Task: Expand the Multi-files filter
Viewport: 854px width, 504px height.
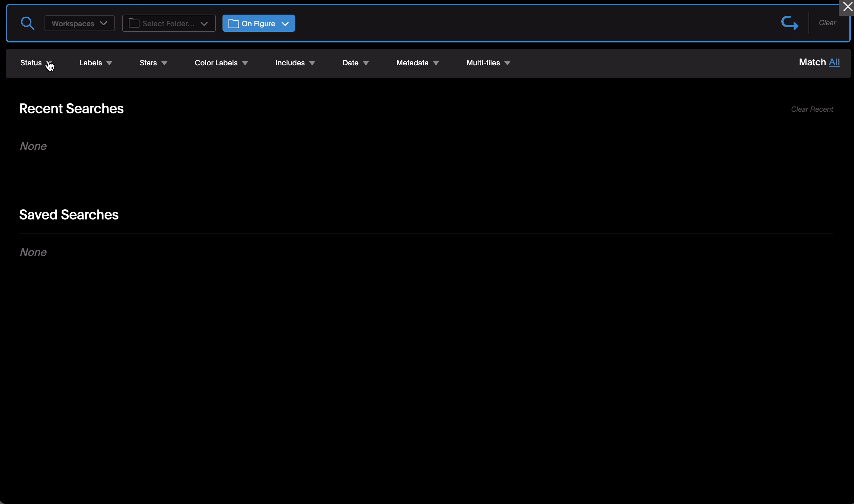Action: pyautogui.click(x=488, y=63)
